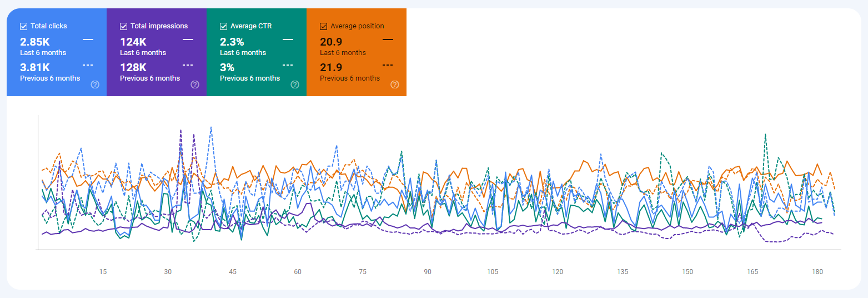The height and width of the screenshot is (298, 868).
Task: Select the Average position card title
Action: 357,26
